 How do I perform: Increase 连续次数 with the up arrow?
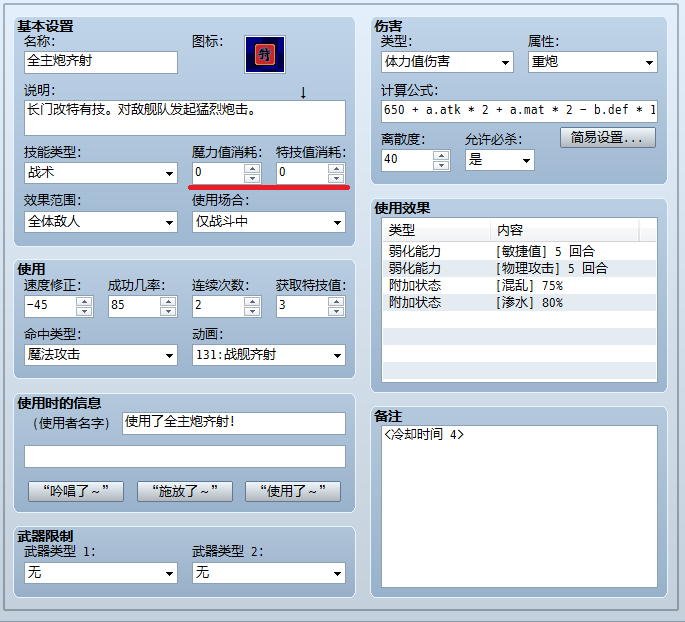point(252,301)
